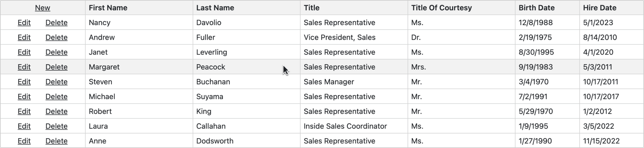Click the Hire Date column header
644x148 pixels.
pyautogui.click(x=600, y=8)
